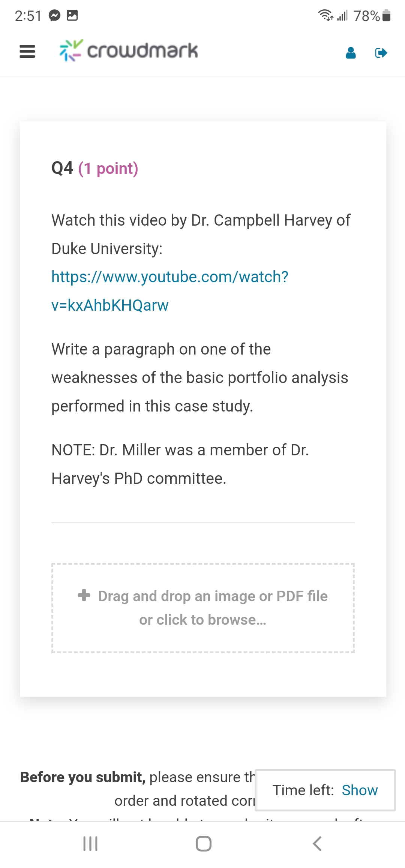Tap the "or click to browse" text
Screen dimensions: 405x868
[x=202, y=620]
